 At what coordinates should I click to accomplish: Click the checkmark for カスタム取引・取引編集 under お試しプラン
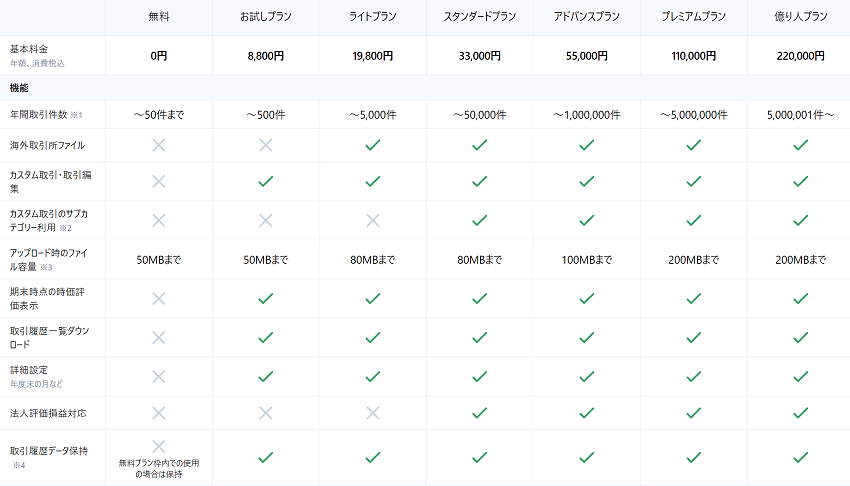[265, 181]
